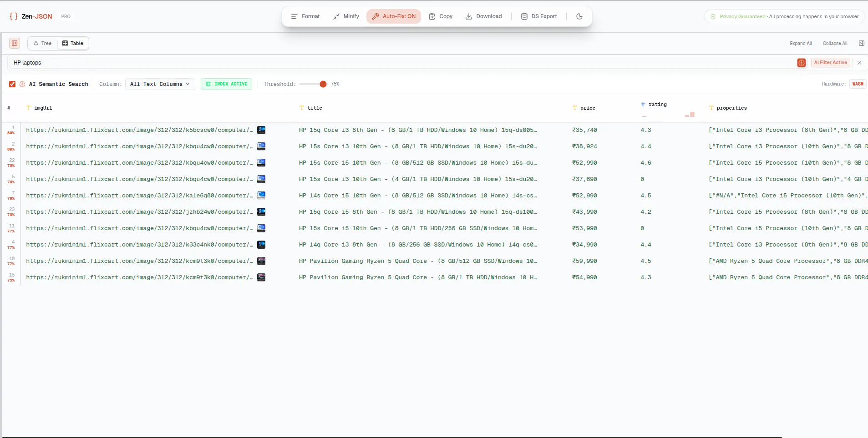
Task: Click the INDEX ACTIVE badge
Action: [x=226, y=84]
